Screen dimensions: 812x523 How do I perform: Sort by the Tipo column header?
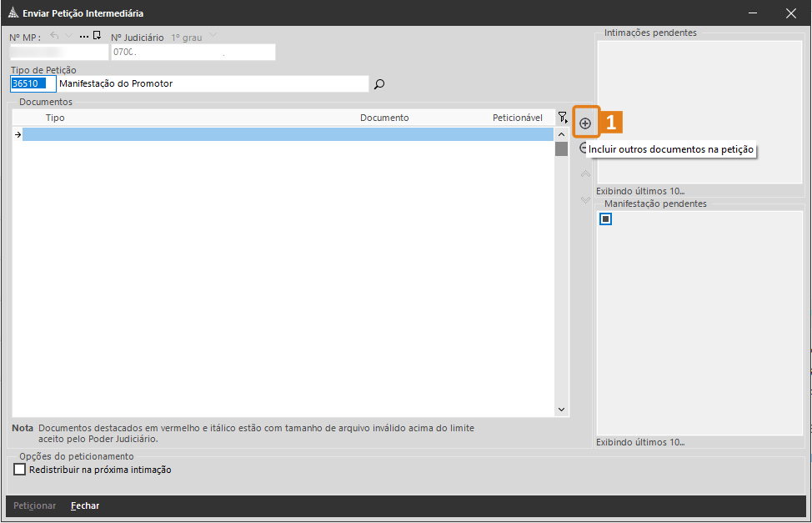(x=55, y=118)
